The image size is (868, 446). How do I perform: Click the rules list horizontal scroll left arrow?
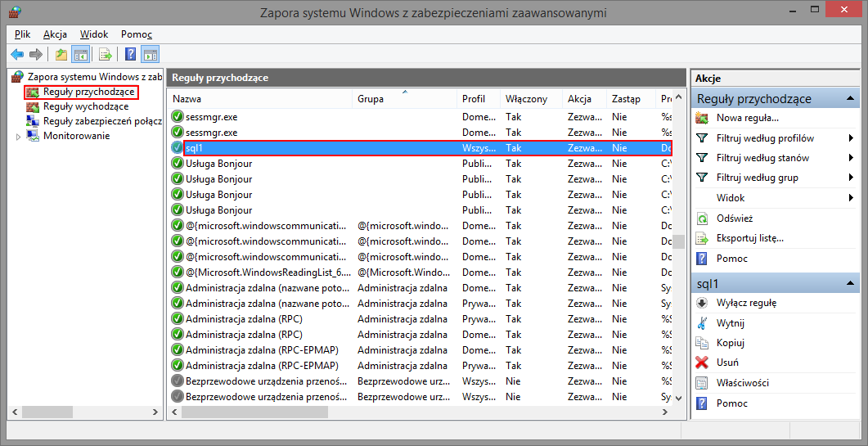pyautogui.click(x=174, y=412)
